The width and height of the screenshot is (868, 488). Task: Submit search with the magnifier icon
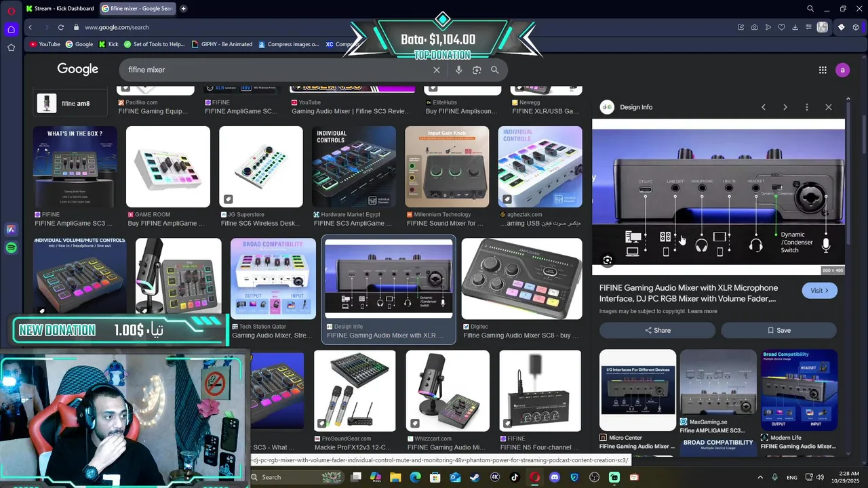[x=495, y=70]
